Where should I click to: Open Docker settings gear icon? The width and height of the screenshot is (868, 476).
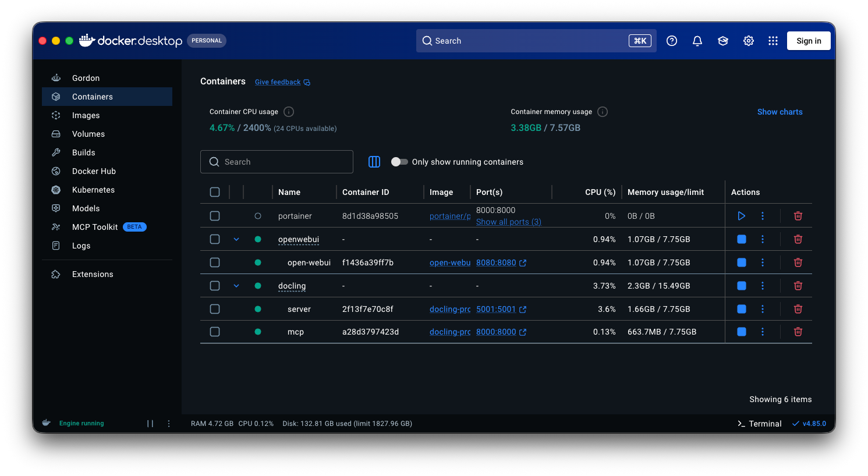[749, 41]
